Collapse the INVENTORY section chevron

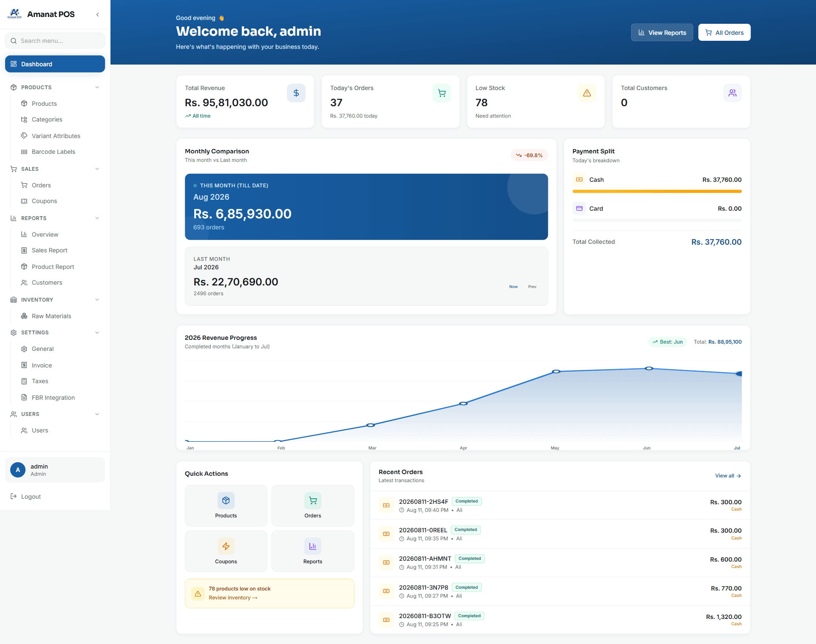(97, 299)
